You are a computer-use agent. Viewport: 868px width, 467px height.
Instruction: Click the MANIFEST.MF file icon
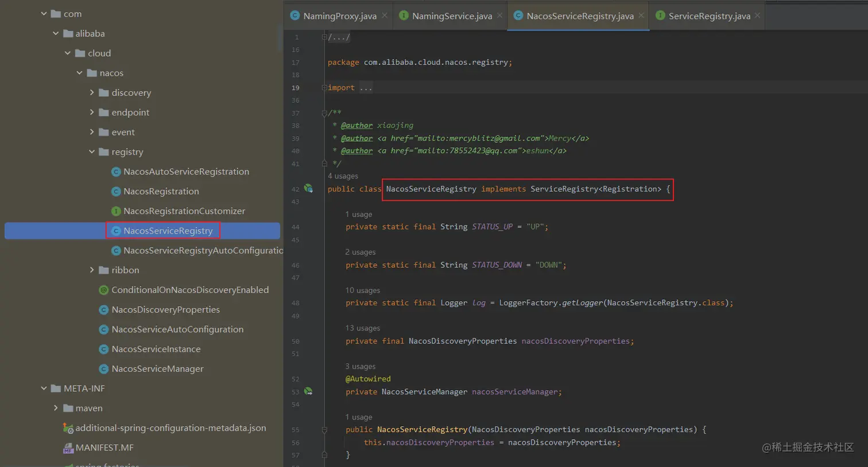[68, 448]
